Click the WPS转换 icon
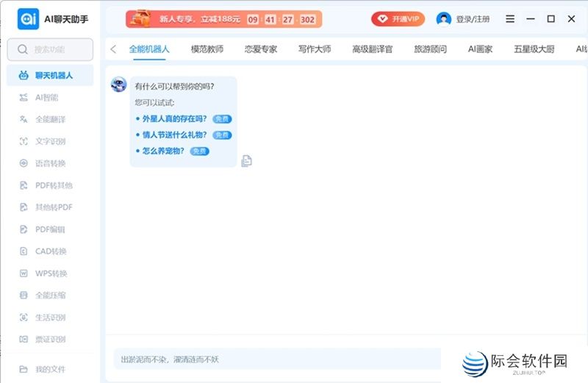The width and height of the screenshot is (588, 383). tap(24, 273)
